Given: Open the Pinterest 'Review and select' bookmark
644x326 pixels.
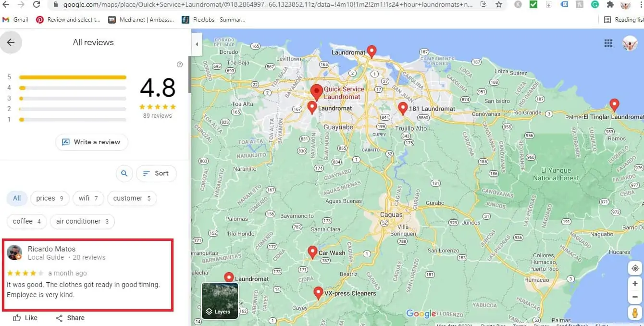Looking at the screenshot, I should [68, 20].
